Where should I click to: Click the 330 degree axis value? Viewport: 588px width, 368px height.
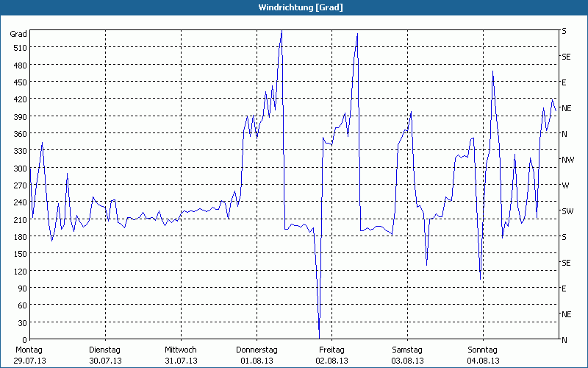[x=20, y=151]
